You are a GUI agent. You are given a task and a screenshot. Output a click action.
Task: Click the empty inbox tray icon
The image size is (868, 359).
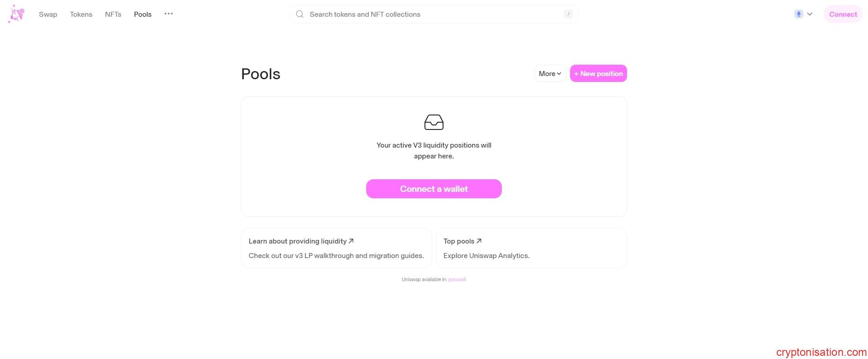434,122
